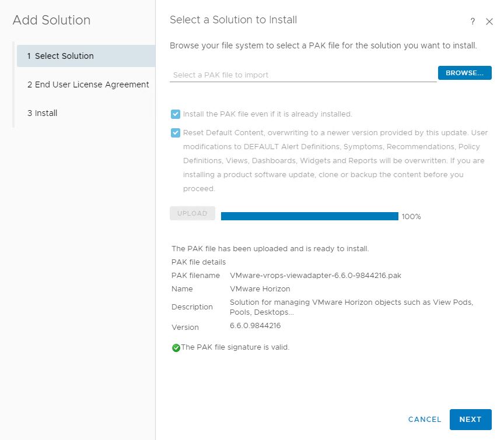Click the 'Description' field label

tap(192, 307)
